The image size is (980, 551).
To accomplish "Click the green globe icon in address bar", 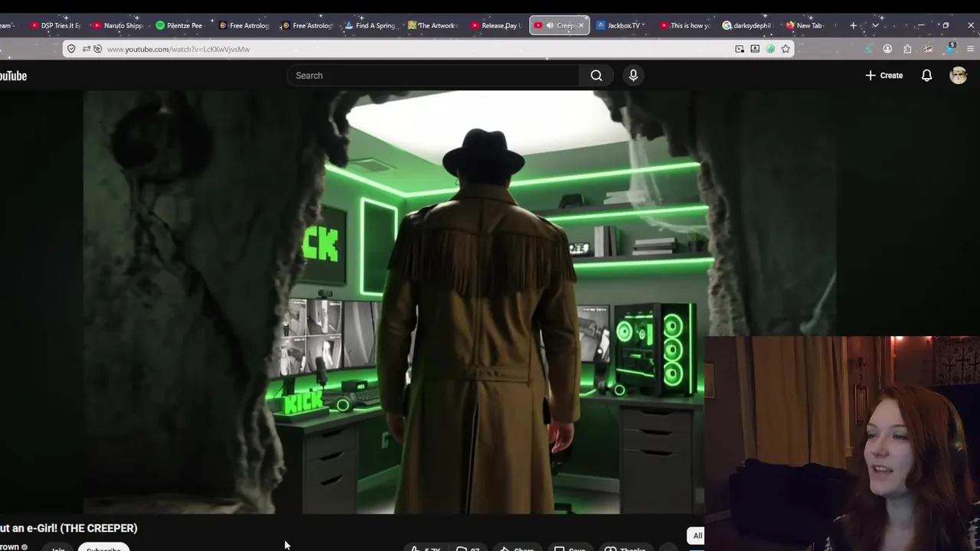I will tap(770, 49).
